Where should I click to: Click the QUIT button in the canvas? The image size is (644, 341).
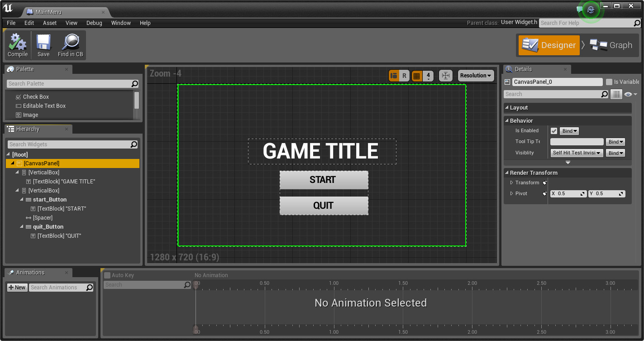(324, 205)
